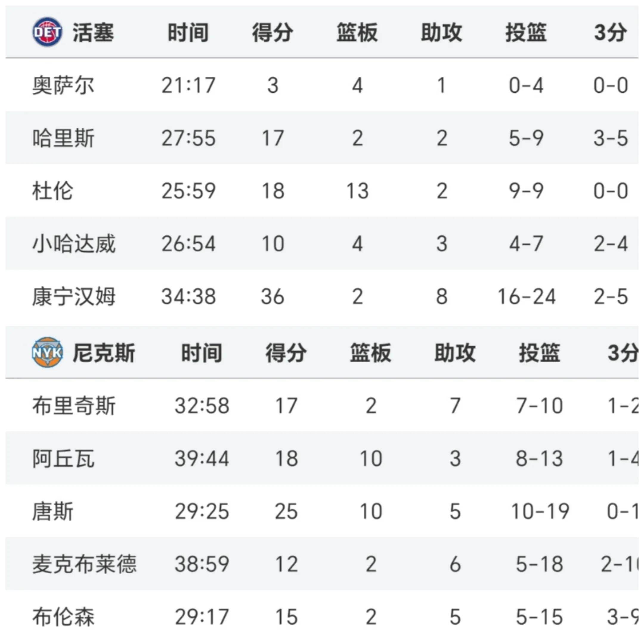644x644 pixels.
Task: Sort 活塞 table by 得分 header
Action: coord(272,33)
